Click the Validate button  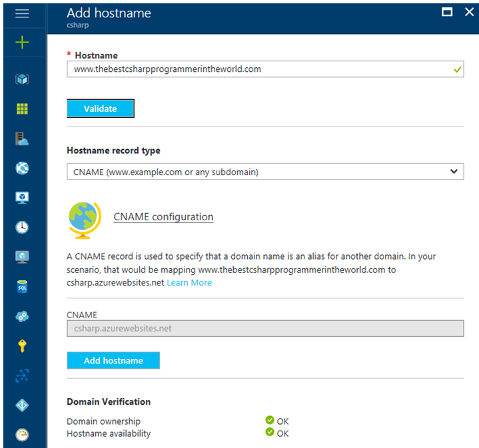point(101,109)
